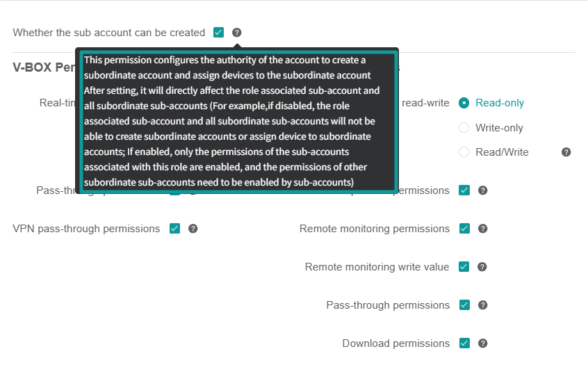Image resolution: width=588 pixels, height=365 pixels.
Task: Open help for VPN pass-through permissions
Action: coord(193,229)
